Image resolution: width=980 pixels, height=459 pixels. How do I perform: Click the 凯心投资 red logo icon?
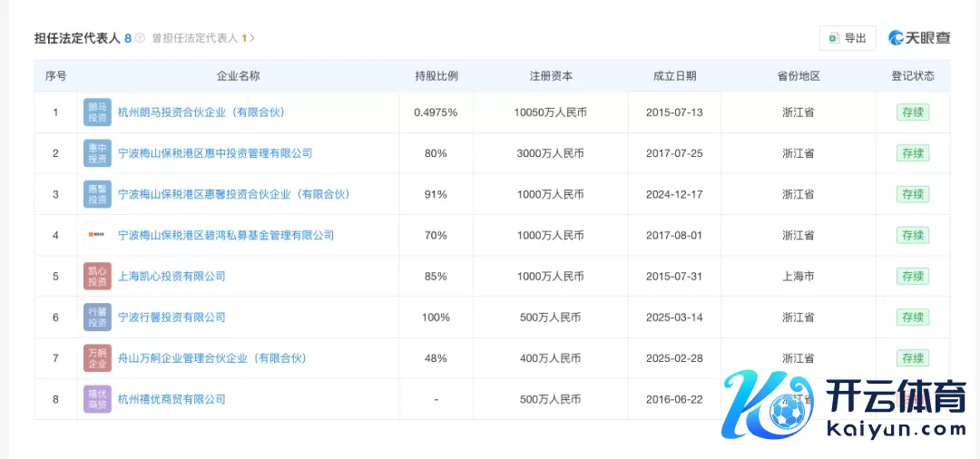tap(97, 276)
